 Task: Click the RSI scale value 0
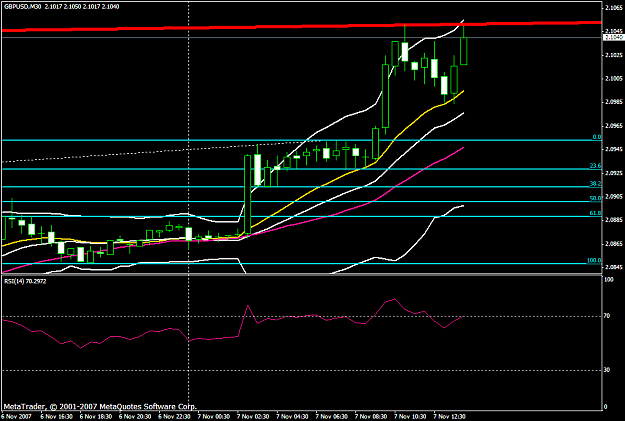606,407
